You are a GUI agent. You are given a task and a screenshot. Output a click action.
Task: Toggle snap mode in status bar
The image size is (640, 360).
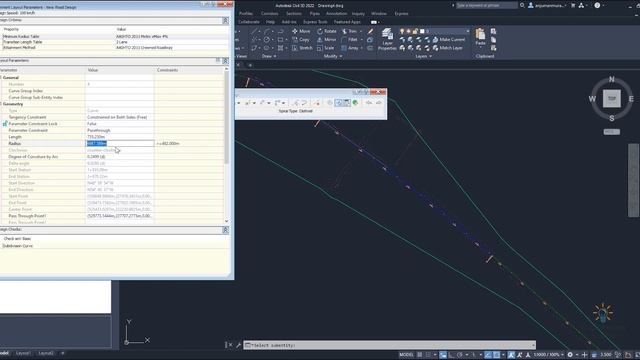[428, 355]
